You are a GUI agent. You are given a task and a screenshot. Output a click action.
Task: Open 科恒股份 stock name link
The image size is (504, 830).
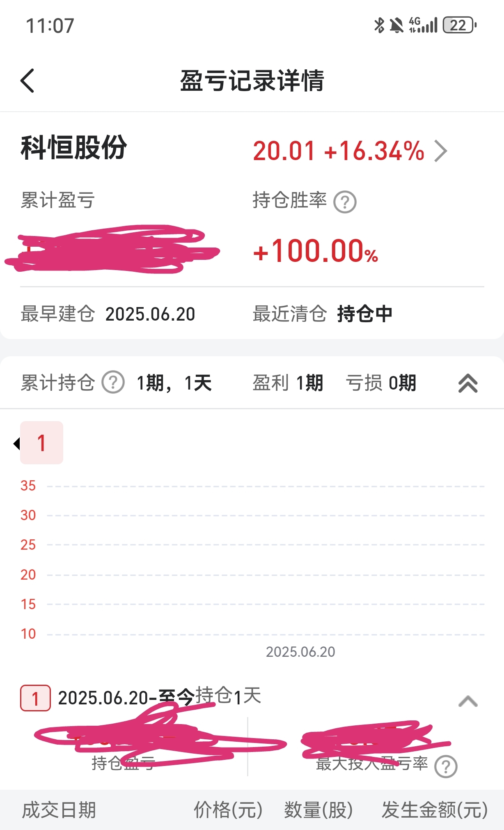74,148
